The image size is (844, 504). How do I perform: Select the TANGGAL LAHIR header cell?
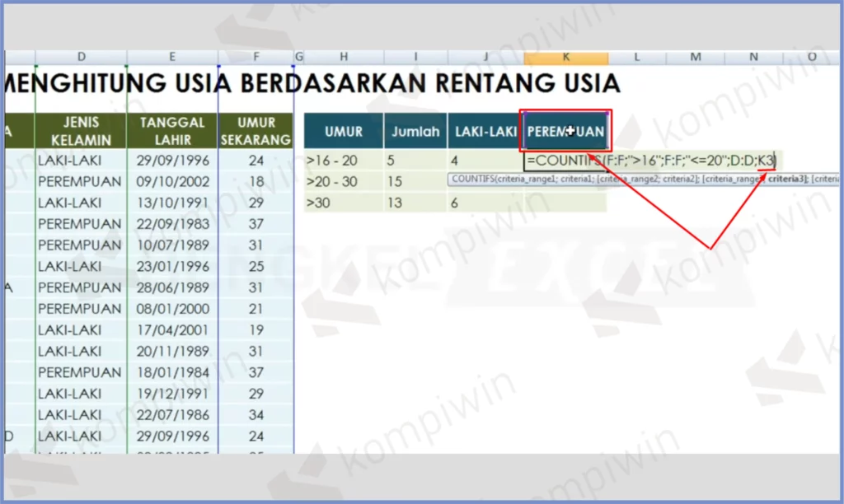coord(172,130)
